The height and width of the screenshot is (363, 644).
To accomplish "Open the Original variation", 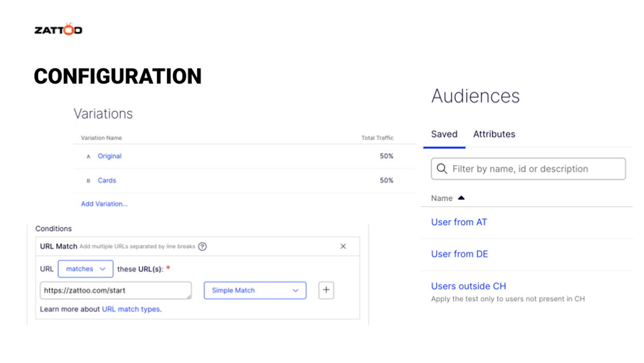I will 109,156.
